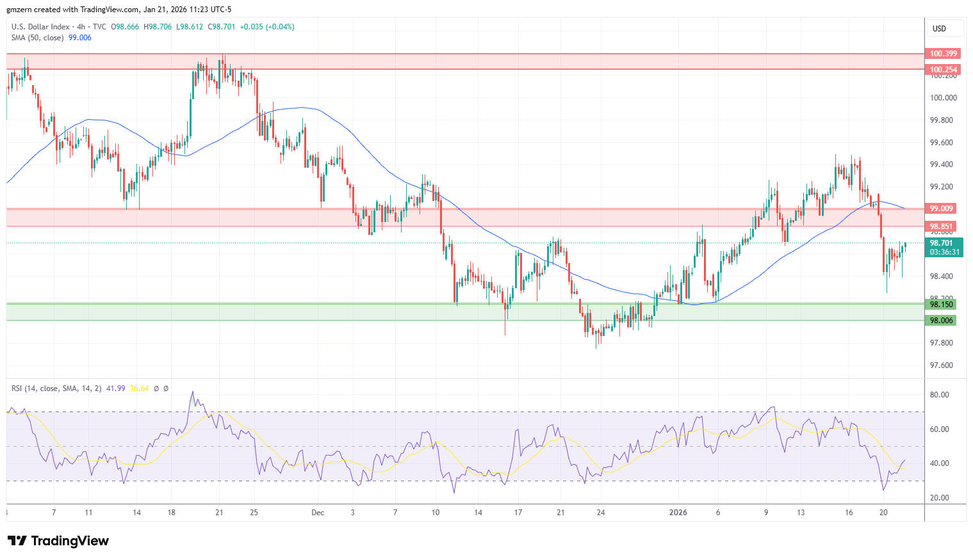The width and height of the screenshot is (973, 560).
Task: Click the 98.150 support price label
Action: click(942, 305)
